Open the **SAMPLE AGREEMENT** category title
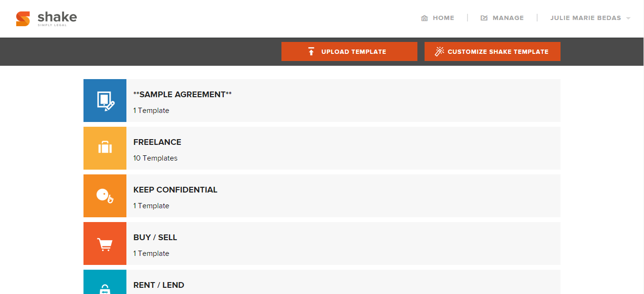 (x=182, y=94)
